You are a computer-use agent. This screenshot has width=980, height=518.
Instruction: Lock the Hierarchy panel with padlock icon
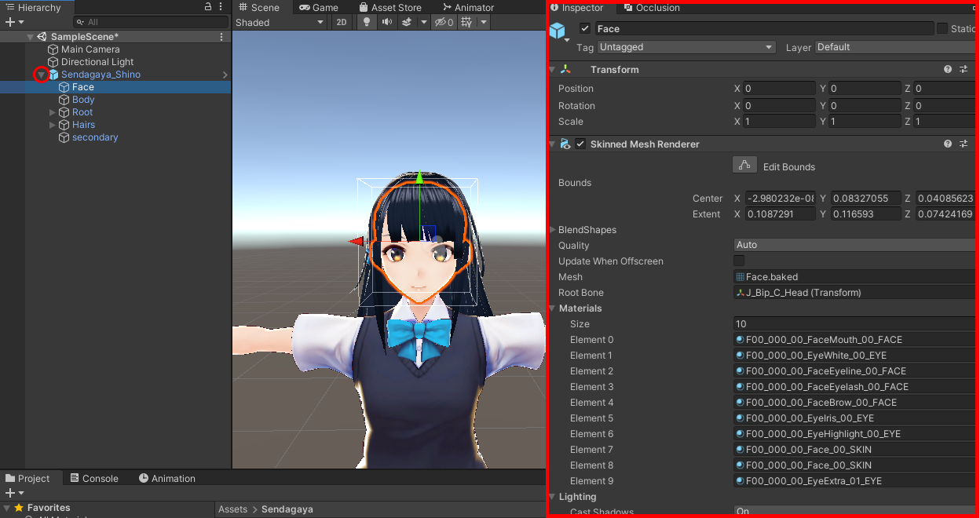208,7
